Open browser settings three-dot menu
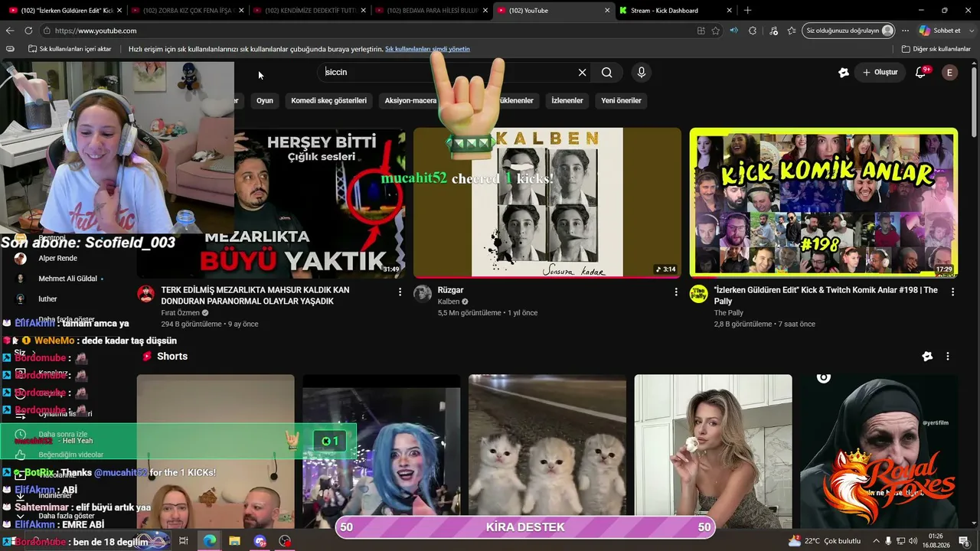Viewport: 980px width, 551px height. click(905, 31)
